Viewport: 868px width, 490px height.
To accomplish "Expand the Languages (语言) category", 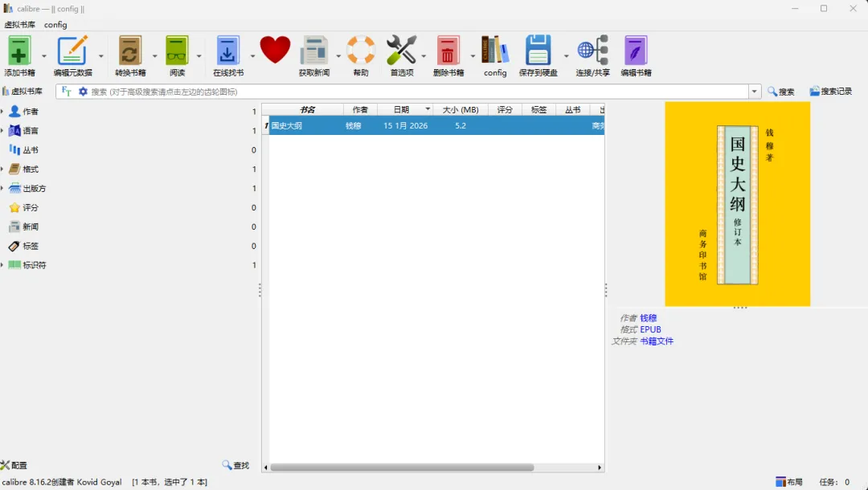I will (x=2, y=131).
